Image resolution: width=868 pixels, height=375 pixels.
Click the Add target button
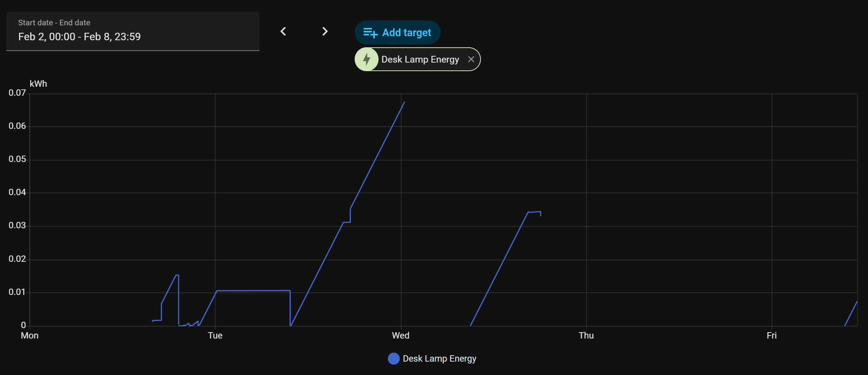[x=398, y=33]
